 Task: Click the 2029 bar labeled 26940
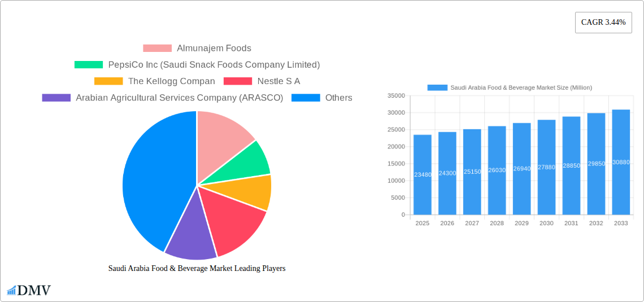(x=521, y=169)
